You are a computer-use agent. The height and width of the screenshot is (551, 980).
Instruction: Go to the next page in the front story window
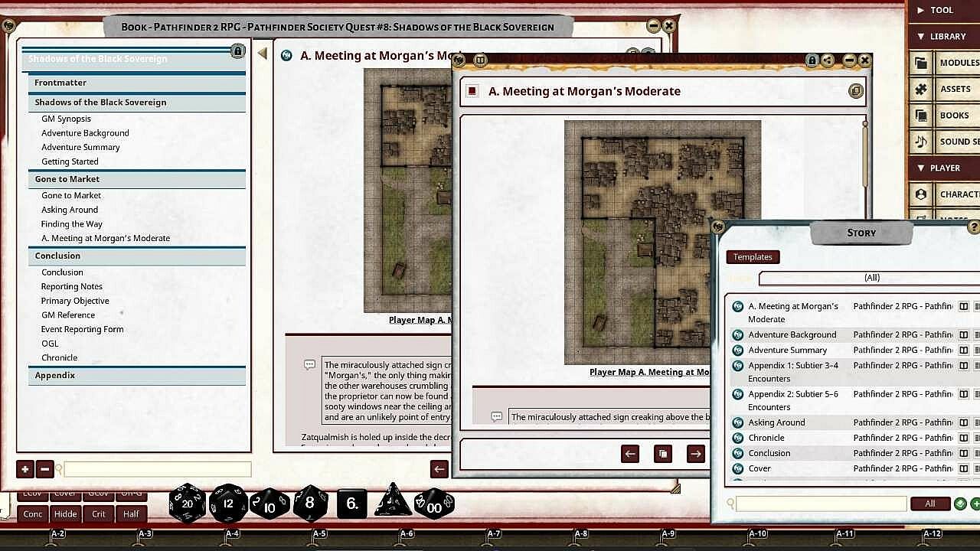(695, 454)
